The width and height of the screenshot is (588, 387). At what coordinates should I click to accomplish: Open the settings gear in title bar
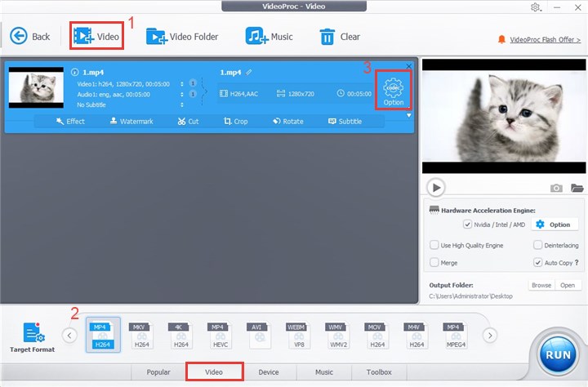[x=536, y=7]
